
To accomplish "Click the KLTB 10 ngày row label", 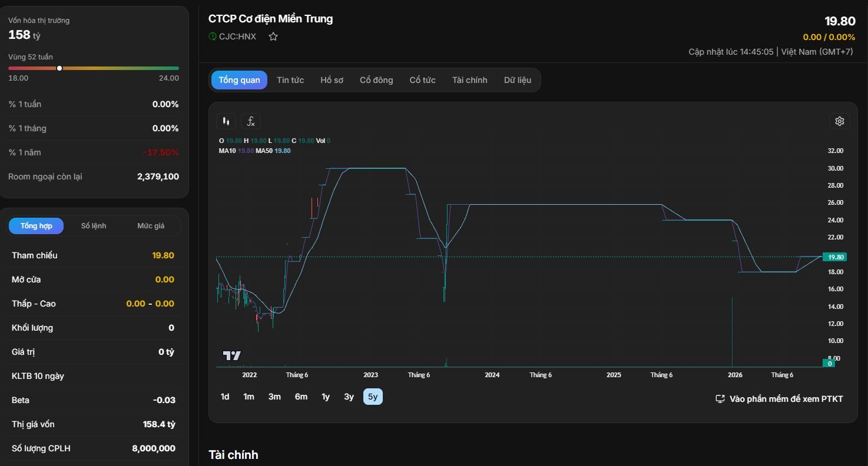I will (x=38, y=376).
